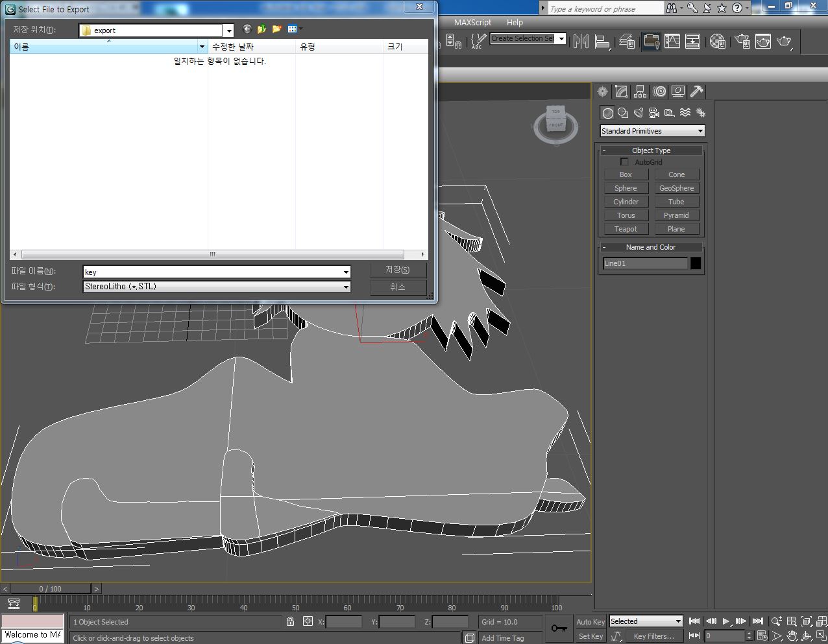Expand the Standard Primitives dropdown

coord(700,131)
